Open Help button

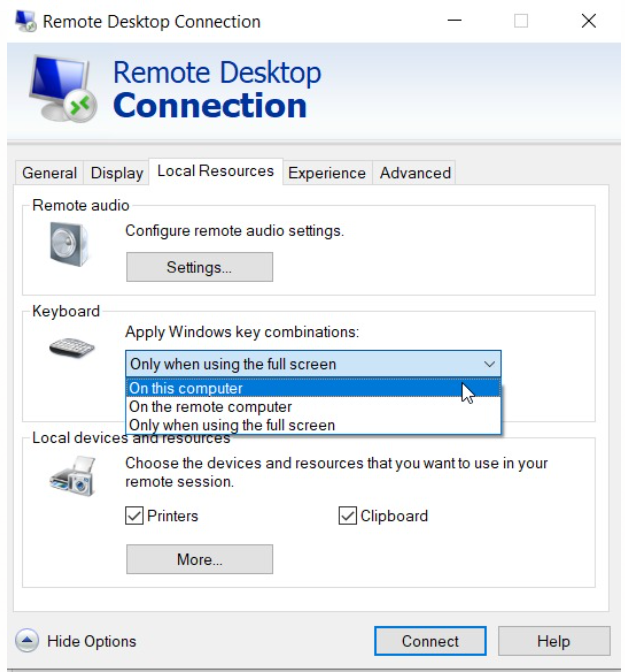click(x=554, y=641)
